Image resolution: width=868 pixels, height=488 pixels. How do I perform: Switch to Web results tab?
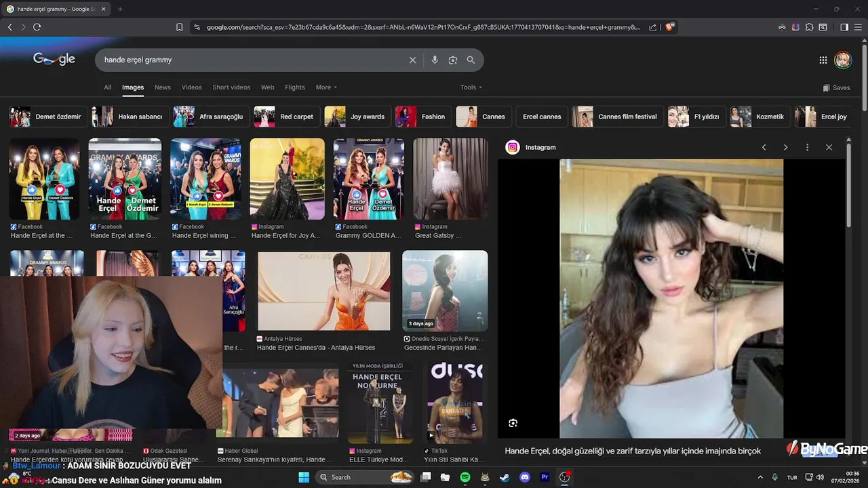(x=268, y=87)
